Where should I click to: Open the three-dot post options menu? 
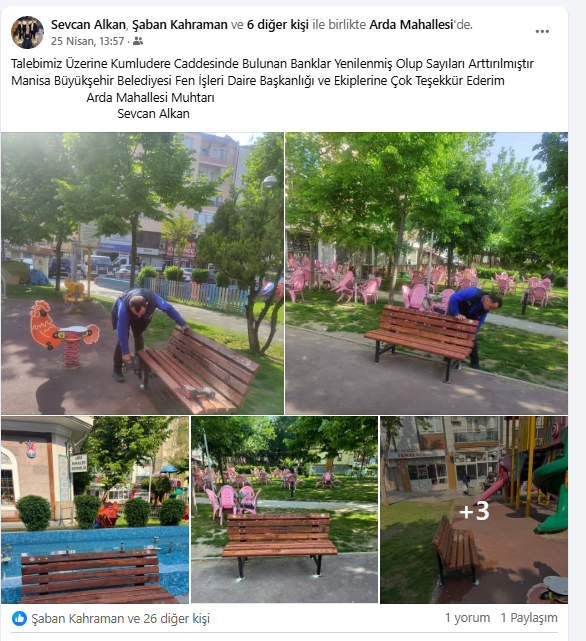tap(542, 31)
